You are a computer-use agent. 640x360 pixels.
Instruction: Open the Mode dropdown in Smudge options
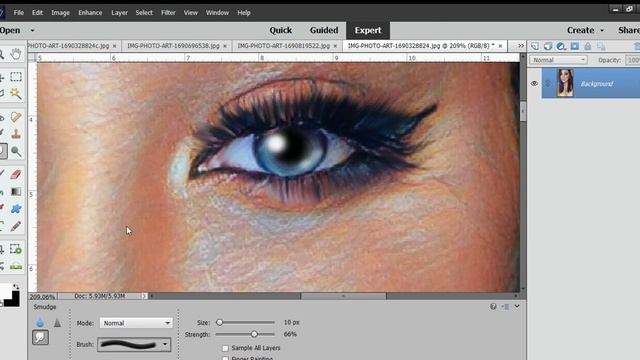(x=136, y=323)
